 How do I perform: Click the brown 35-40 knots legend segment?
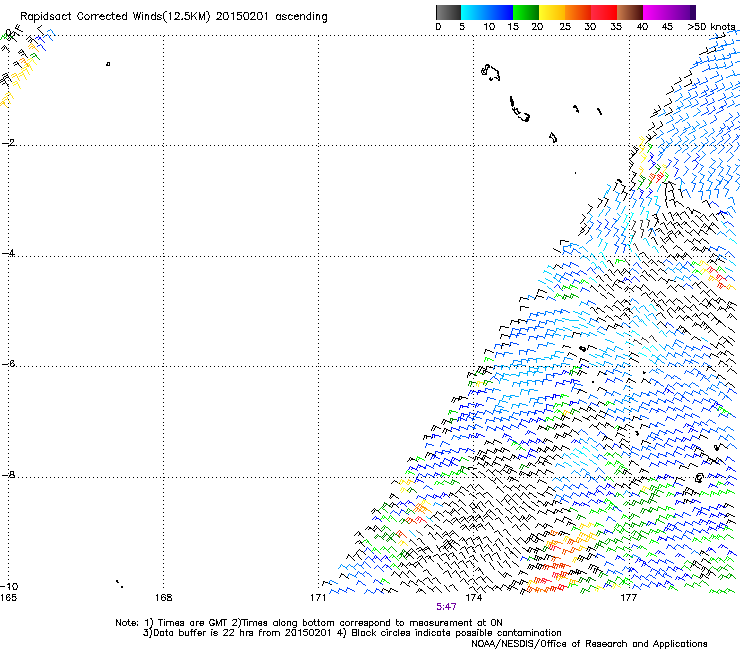pyautogui.click(x=630, y=12)
